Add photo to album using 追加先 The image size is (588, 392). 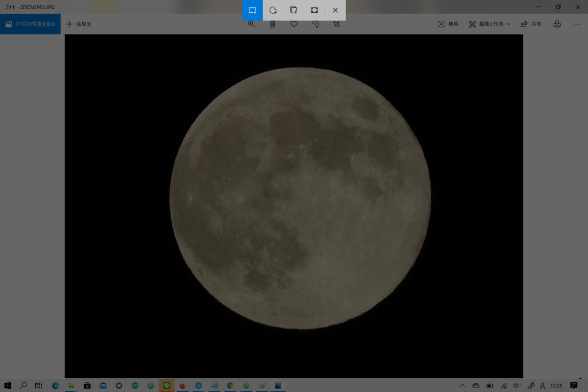78,23
